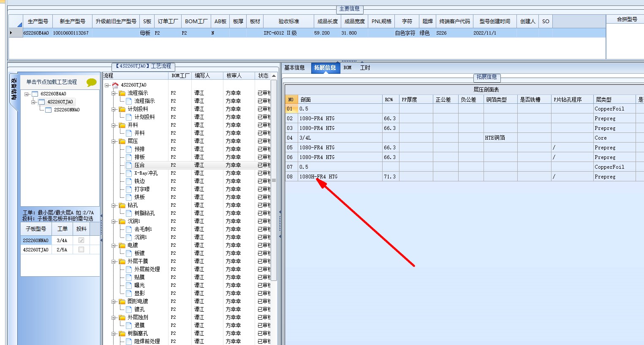
Task: Click the document icon of 打字唛
Action: (129, 189)
